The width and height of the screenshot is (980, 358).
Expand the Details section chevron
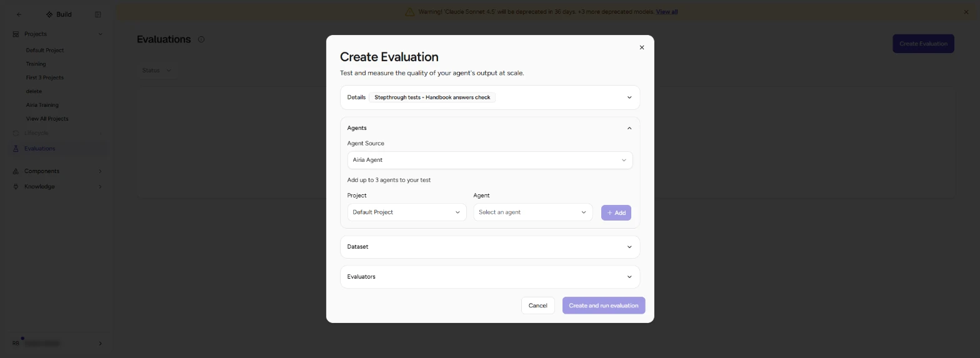click(x=629, y=97)
